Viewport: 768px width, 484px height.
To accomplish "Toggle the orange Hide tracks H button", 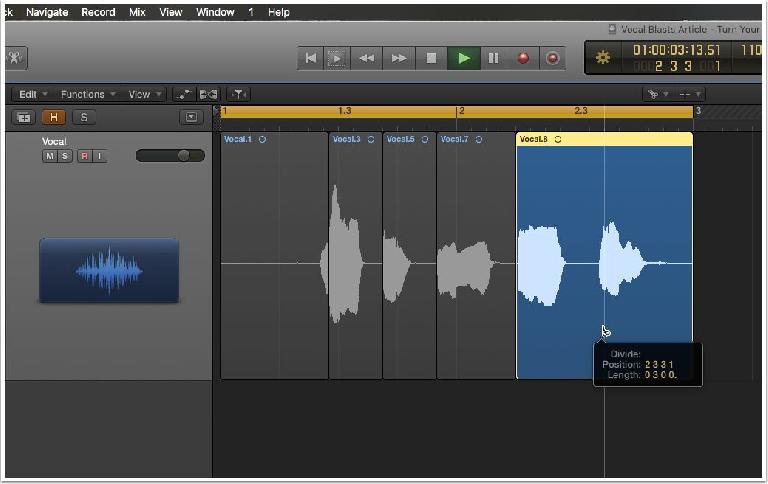I will pyautogui.click(x=54, y=118).
